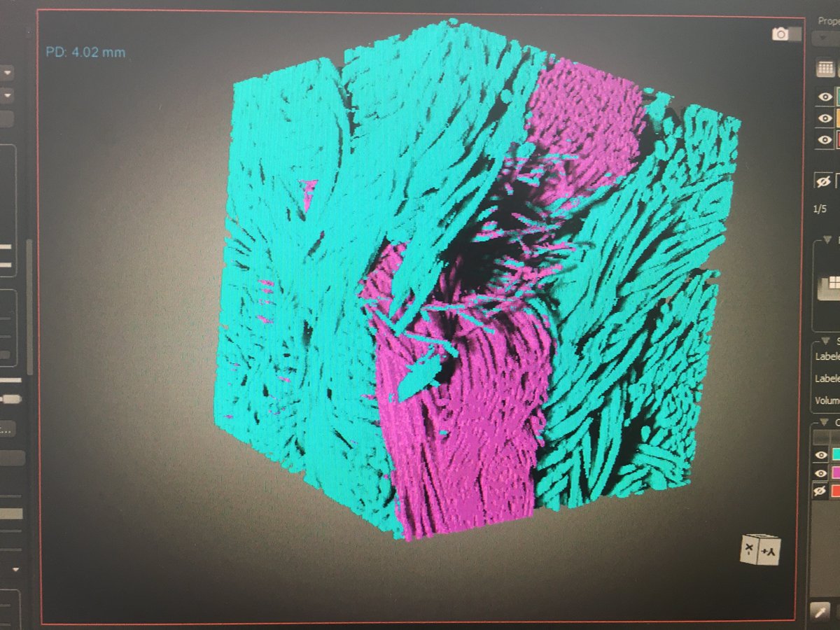Click the orientation cube's X face
This screenshot has width=840, height=630.
(x=750, y=548)
